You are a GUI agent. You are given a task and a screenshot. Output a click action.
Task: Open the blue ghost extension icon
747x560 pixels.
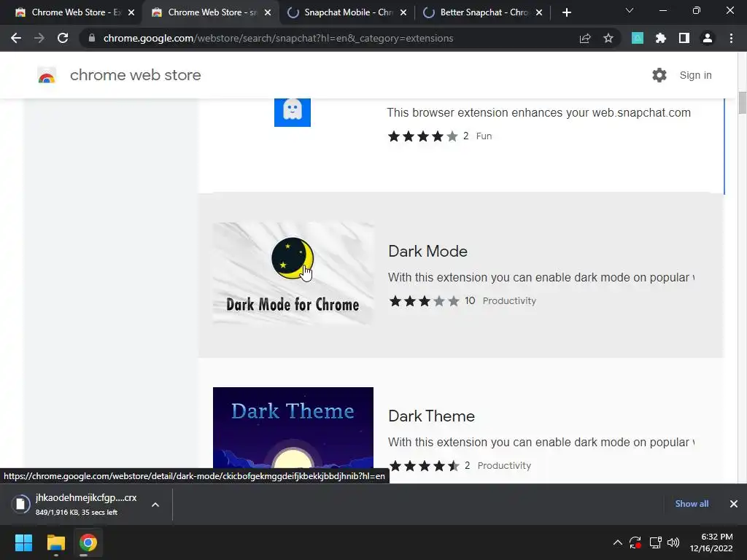click(292, 112)
